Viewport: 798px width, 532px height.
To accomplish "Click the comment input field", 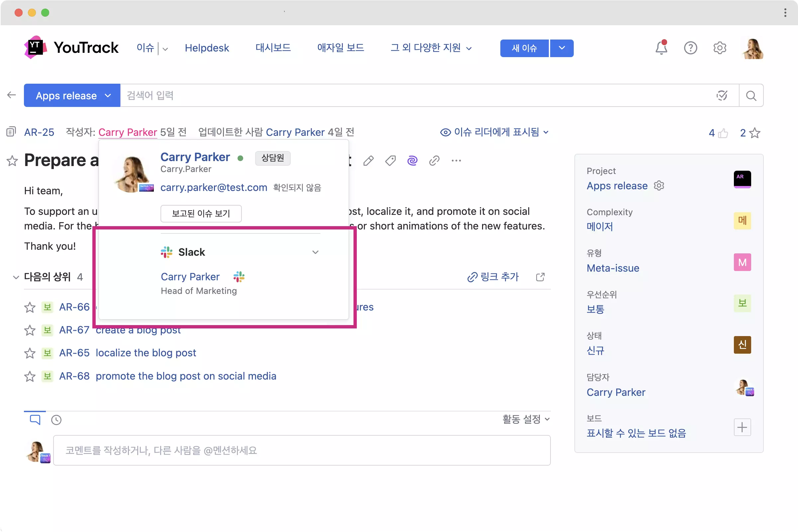I will click(301, 450).
